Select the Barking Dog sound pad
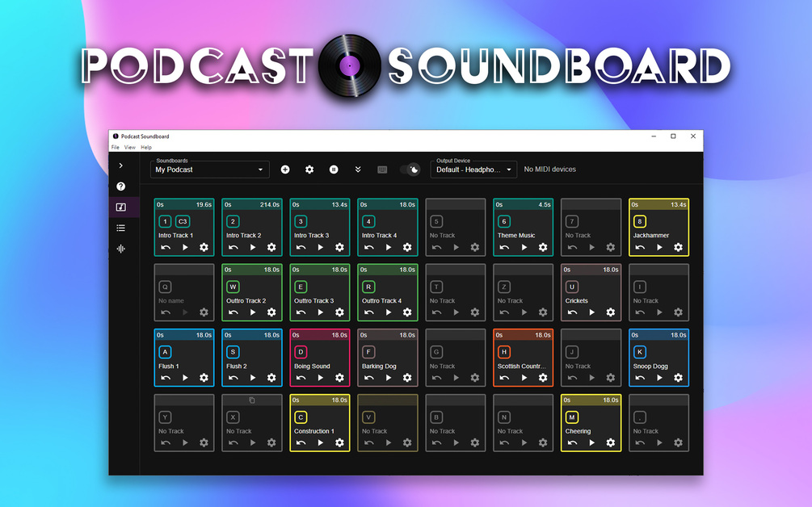Viewport: 812px width, 507px height. 387,358
